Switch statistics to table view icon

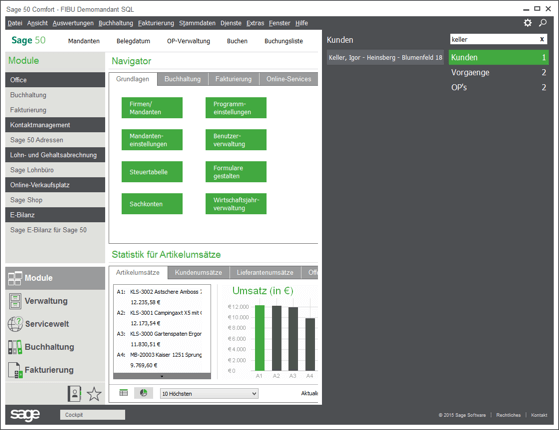[x=123, y=393]
